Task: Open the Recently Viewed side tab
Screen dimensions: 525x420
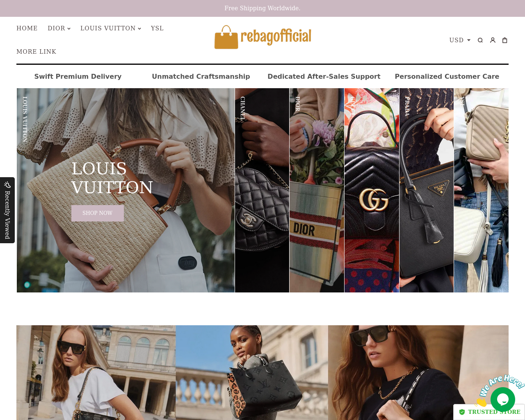Action: [7, 210]
